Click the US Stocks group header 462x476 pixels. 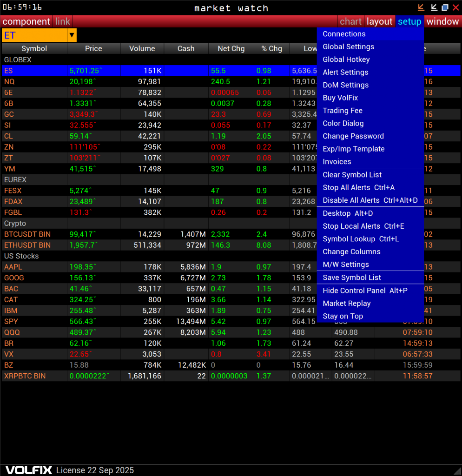pos(21,256)
